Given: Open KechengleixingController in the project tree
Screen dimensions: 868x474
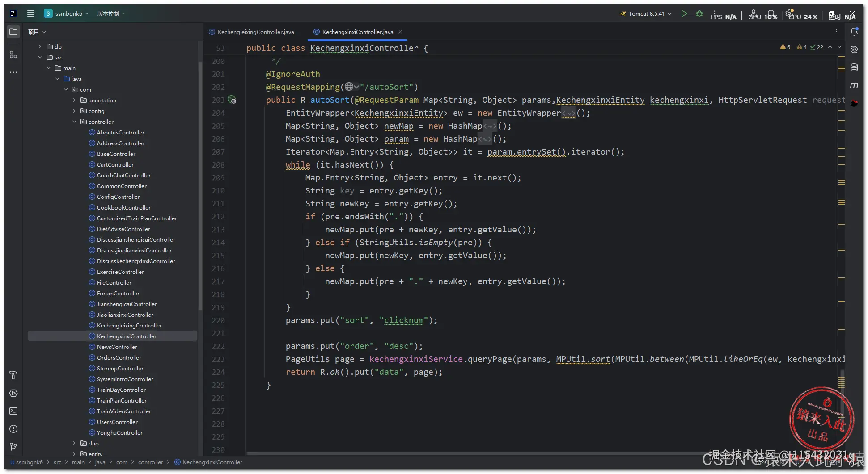Looking at the screenshot, I should [x=129, y=325].
